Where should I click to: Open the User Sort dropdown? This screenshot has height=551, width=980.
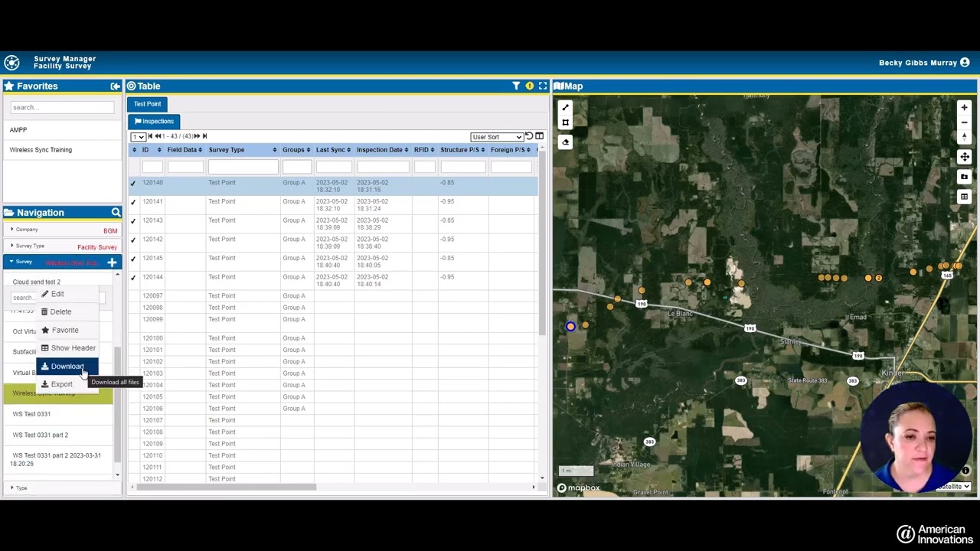click(x=497, y=137)
